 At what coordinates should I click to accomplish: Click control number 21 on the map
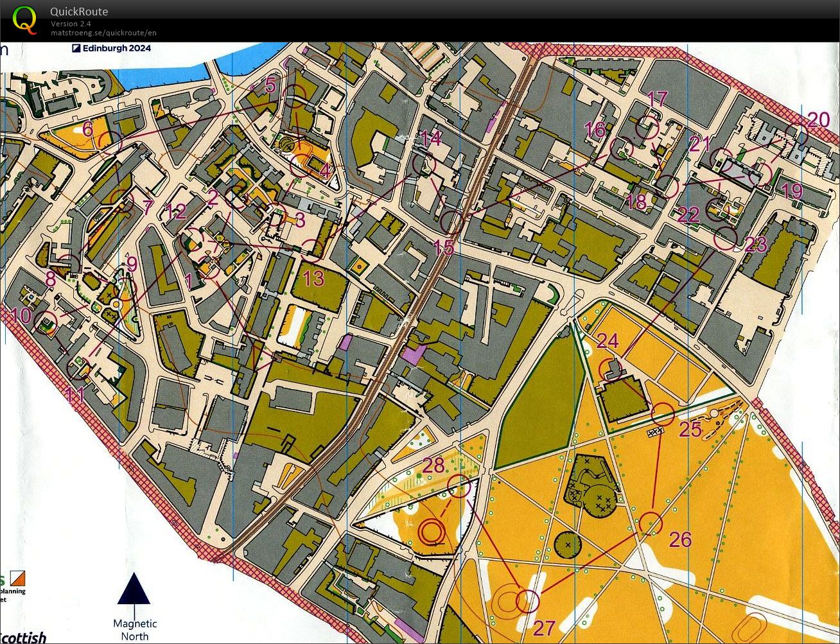click(699, 144)
